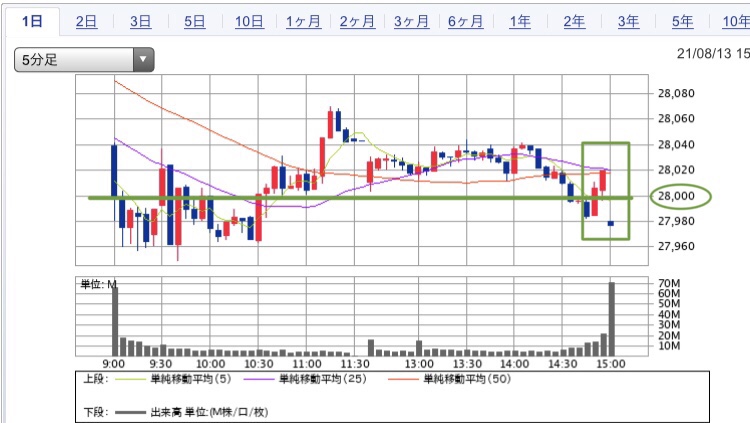Click the 下段 legend row label
The image size is (750, 423).
point(96,412)
